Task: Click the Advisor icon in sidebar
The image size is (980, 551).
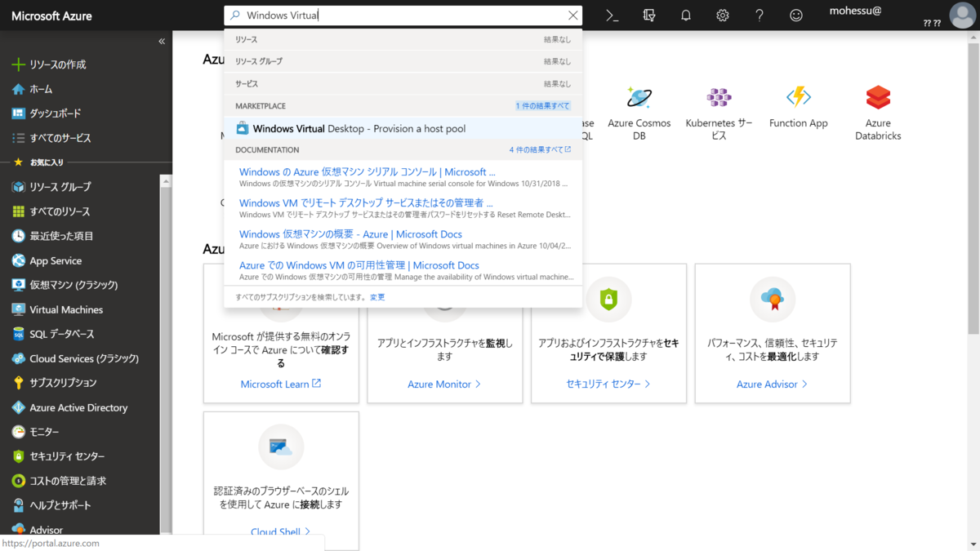Action: (x=18, y=530)
